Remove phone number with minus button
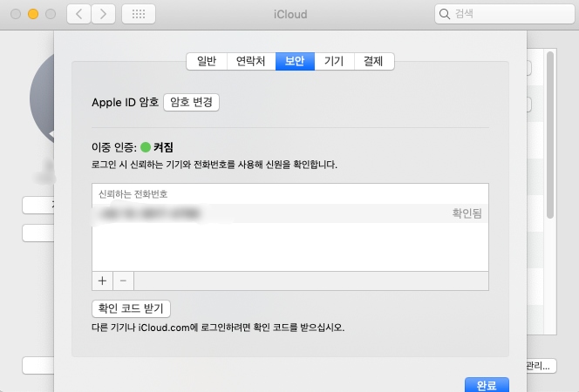579x392 pixels. click(x=123, y=281)
